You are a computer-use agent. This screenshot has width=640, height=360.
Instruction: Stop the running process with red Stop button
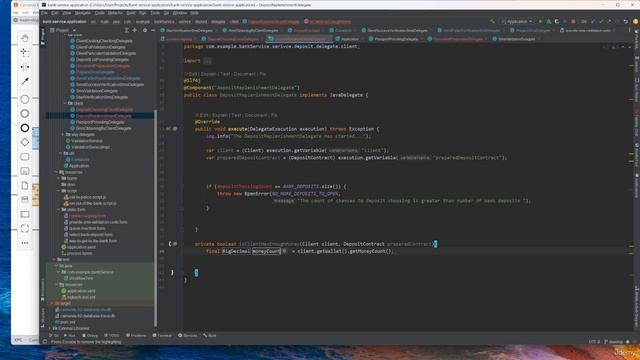point(573,21)
